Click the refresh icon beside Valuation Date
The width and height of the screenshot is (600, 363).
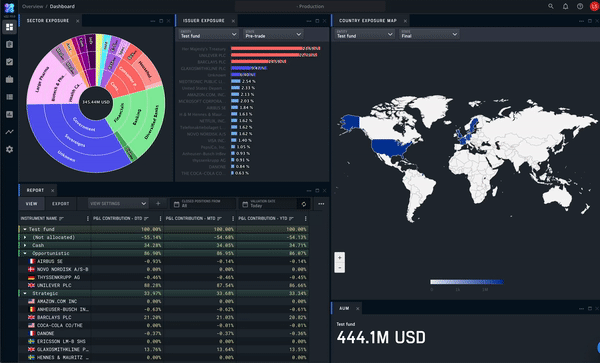tap(304, 204)
